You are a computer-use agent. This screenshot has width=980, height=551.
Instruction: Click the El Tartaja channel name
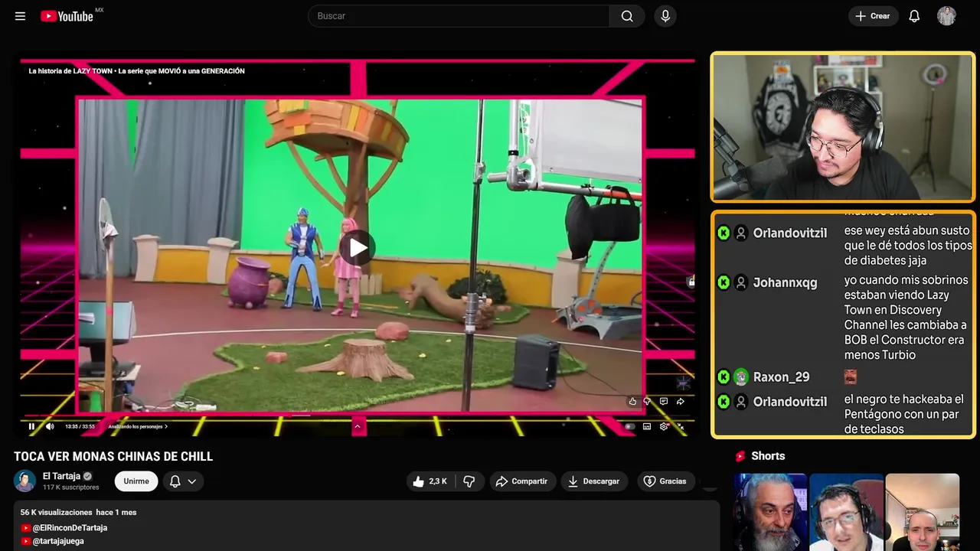(61, 476)
